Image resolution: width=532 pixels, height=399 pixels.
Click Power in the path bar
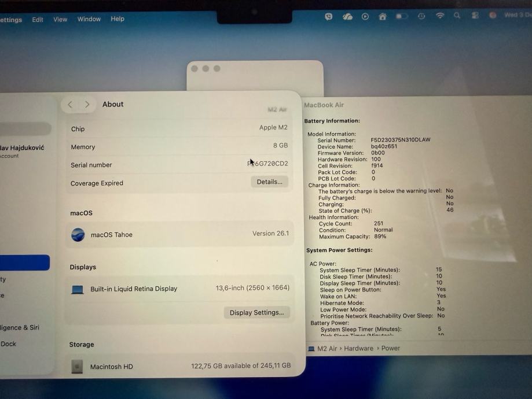[x=390, y=348]
